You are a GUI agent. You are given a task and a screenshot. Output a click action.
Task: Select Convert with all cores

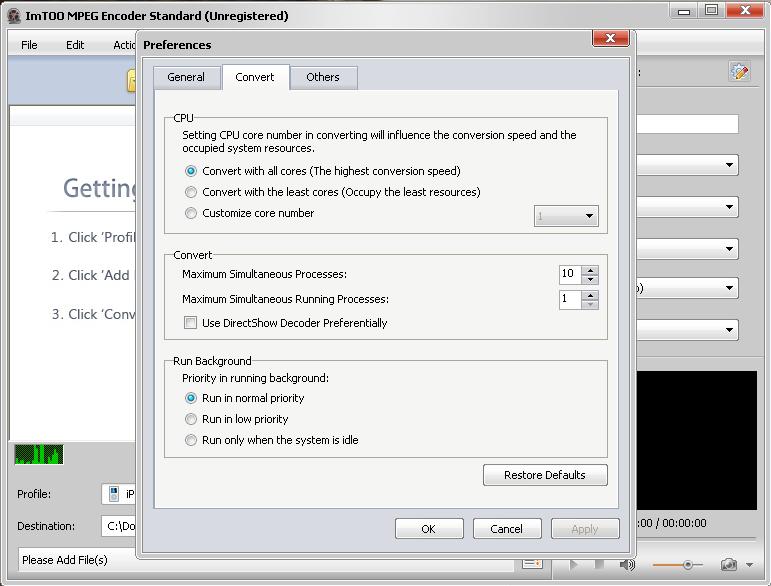[191, 171]
